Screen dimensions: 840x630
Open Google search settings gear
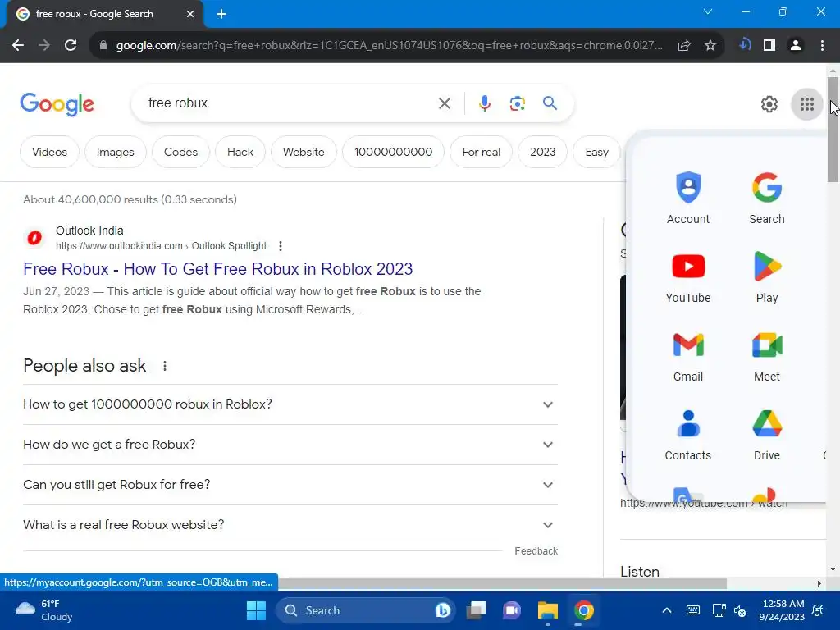pos(769,104)
